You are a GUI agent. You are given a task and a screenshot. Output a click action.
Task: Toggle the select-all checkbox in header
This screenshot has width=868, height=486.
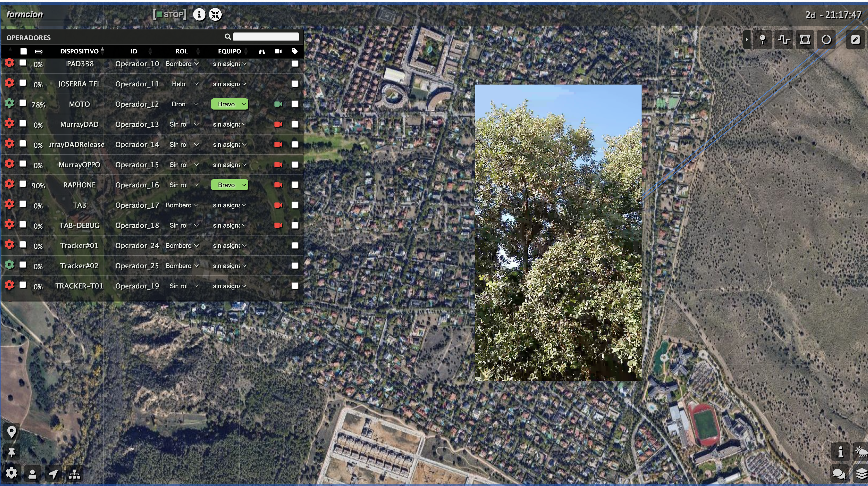pos(24,51)
